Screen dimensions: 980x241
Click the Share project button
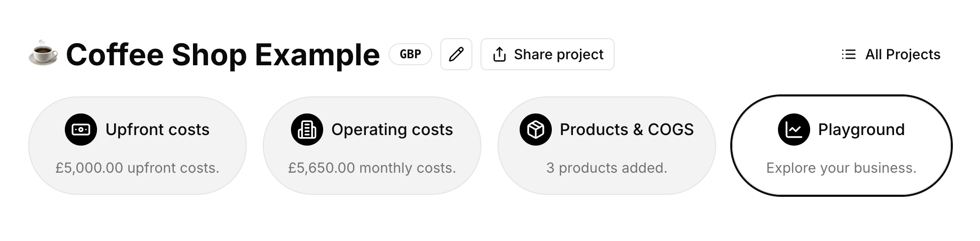tap(547, 54)
